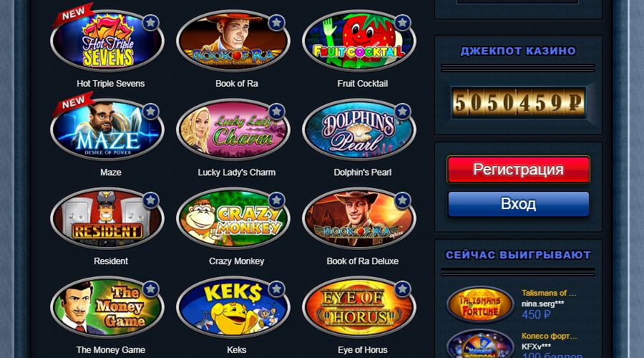
Task: Star the Crazy Monkey slot
Action: pyautogui.click(x=276, y=200)
